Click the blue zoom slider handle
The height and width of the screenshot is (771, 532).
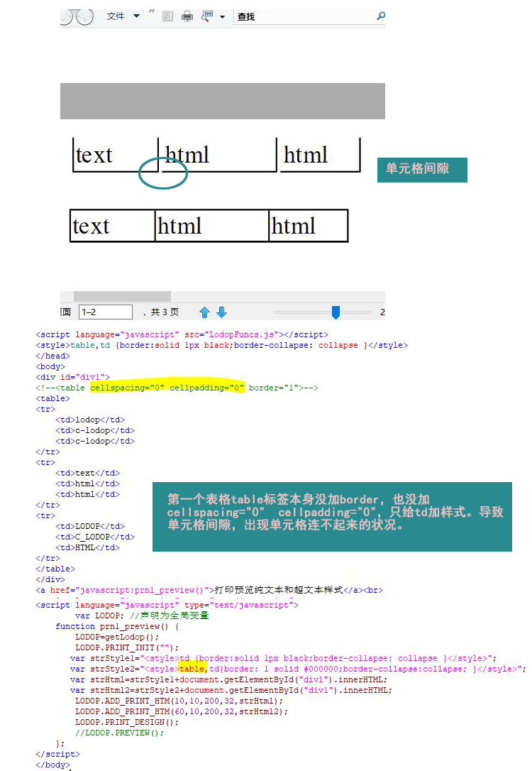336,312
